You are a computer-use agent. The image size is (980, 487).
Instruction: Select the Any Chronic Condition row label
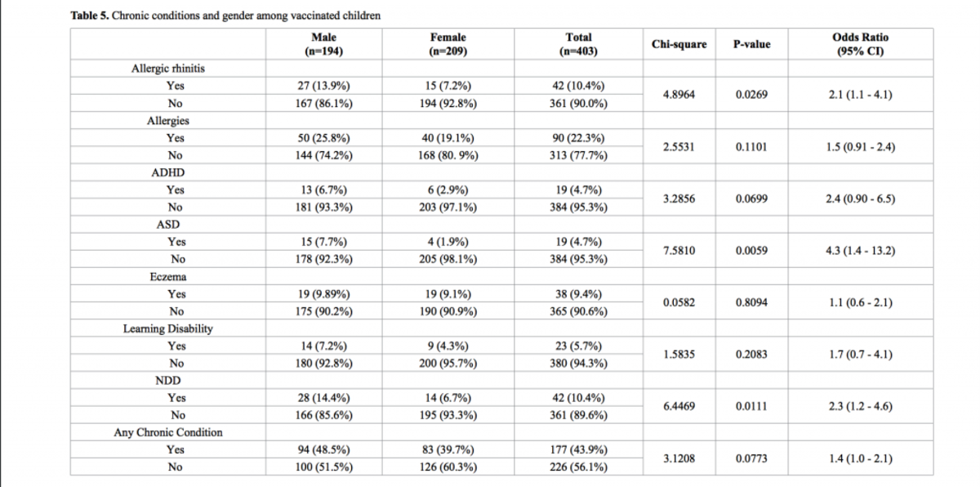point(167,432)
